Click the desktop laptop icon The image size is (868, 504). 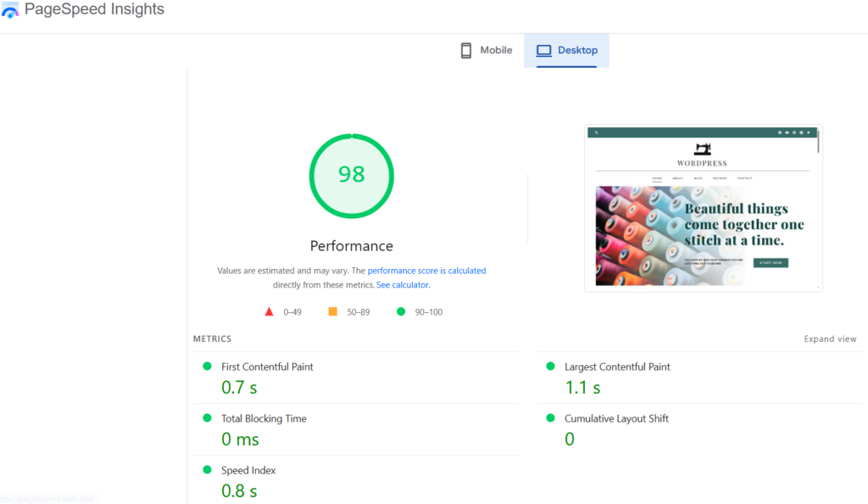click(543, 50)
